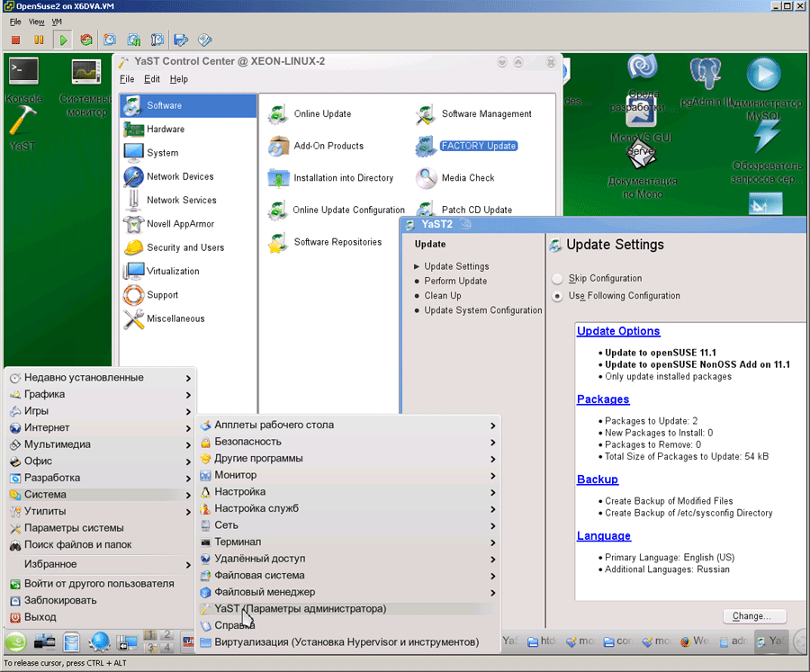Open Update Options link
Screen dimensions: 810x672
pos(618,331)
